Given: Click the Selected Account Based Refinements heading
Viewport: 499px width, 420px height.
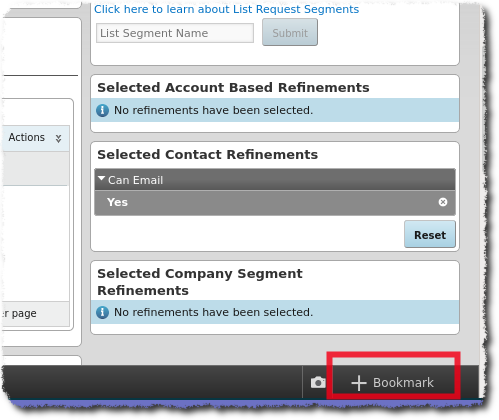Looking at the screenshot, I should pyautogui.click(x=233, y=88).
